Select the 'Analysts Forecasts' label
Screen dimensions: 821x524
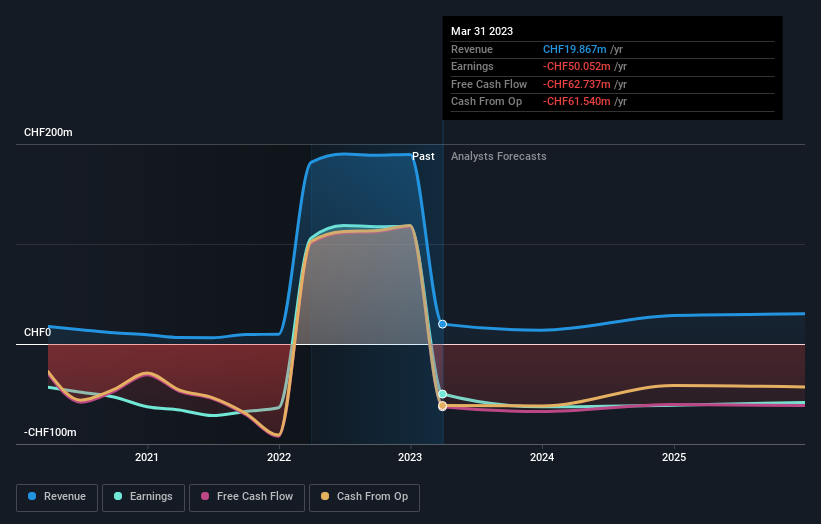pyautogui.click(x=498, y=157)
